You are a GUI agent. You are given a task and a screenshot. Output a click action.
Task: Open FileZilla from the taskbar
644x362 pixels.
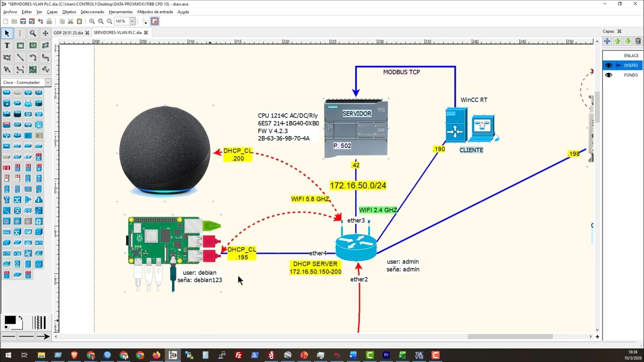238,355
